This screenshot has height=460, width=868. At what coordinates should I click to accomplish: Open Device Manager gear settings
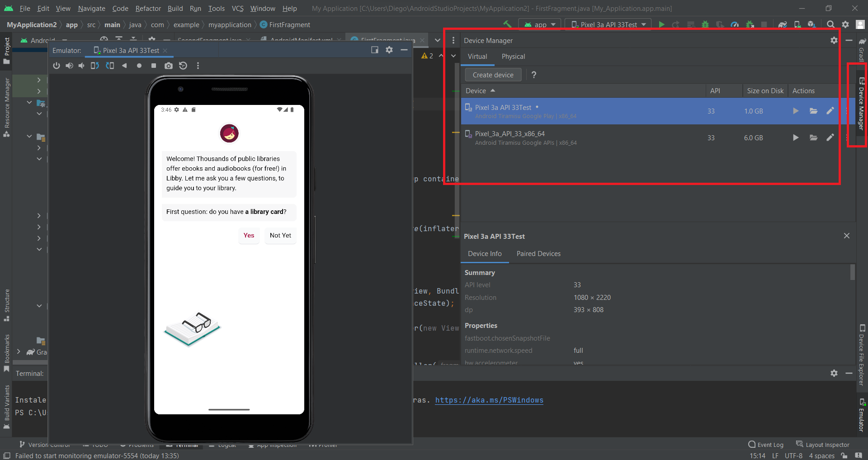834,40
